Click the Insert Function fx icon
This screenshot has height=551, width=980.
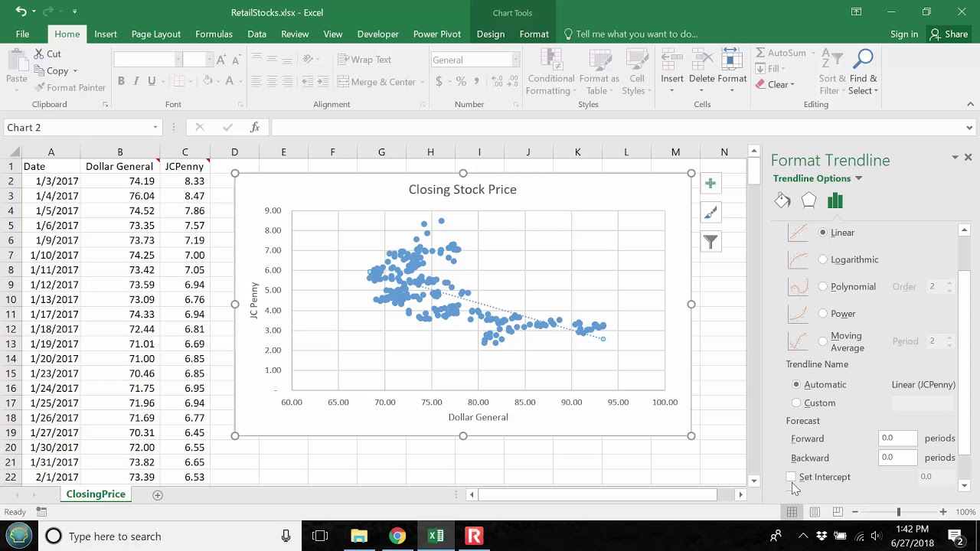[255, 128]
